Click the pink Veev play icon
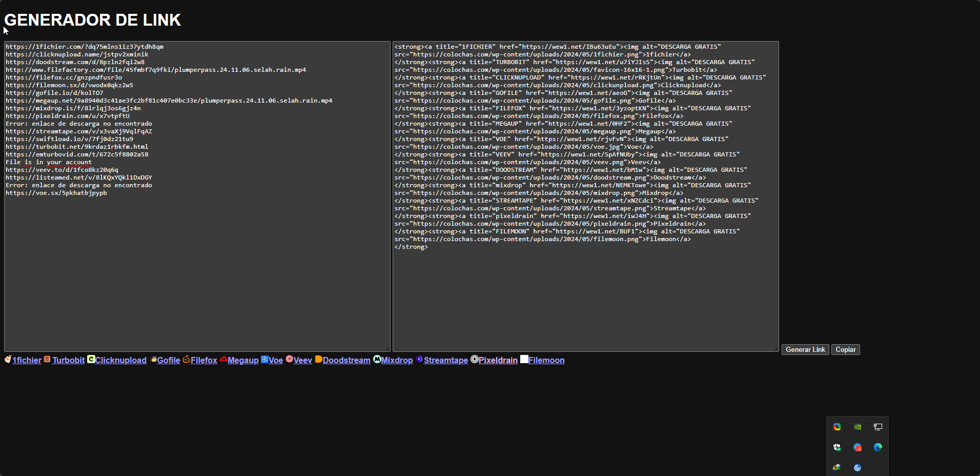This screenshot has height=476, width=980. [290, 359]
